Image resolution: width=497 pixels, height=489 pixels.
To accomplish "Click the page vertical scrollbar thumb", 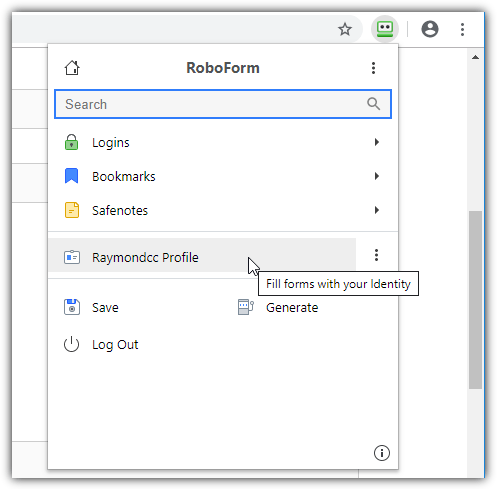I will [475, 299].
